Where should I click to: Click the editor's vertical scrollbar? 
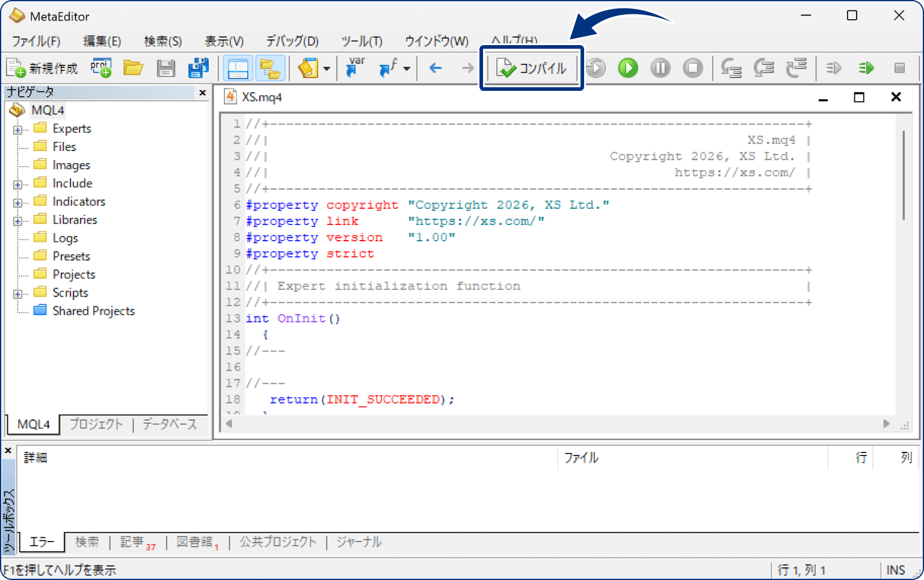(903, 175)
